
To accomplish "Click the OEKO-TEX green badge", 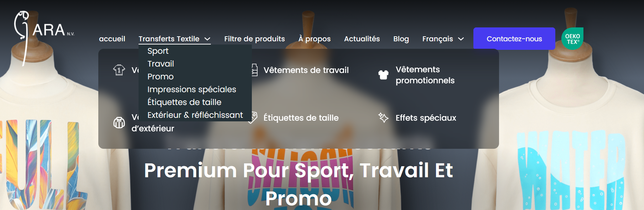I will coord(572,38).
